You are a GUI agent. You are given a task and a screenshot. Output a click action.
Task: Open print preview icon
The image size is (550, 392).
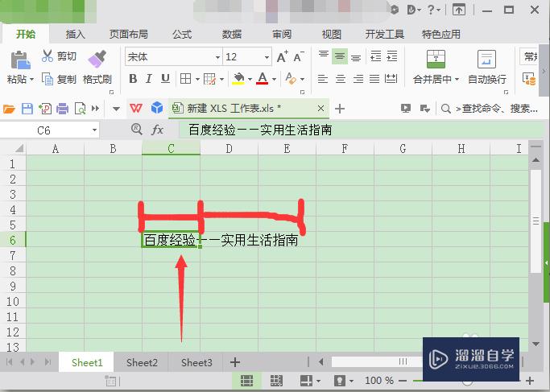(81, 109)
